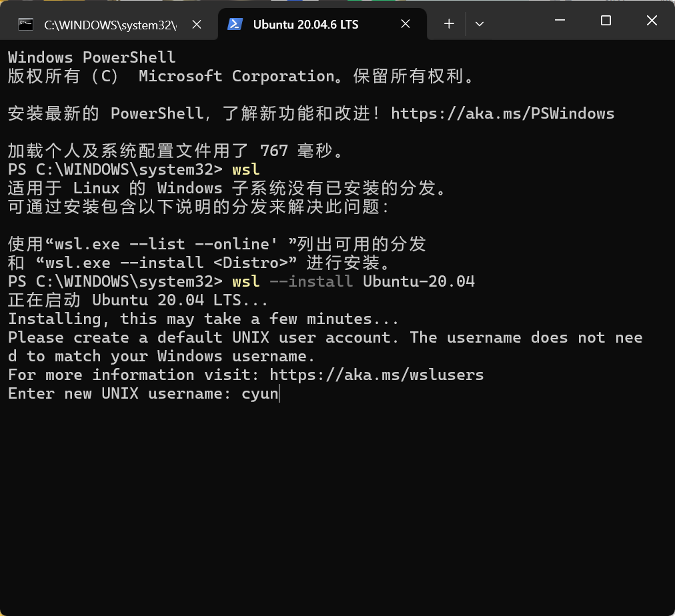
Task: Open a new terminal tab
Action: (449, 23)
